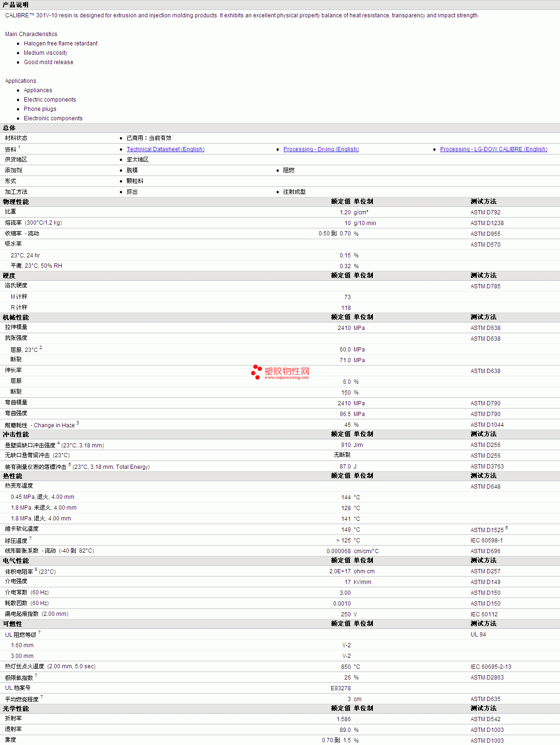This screenshot has height=745, width=560.
Task: Click the ASTM D792 test method
Action: click(486, 212)
